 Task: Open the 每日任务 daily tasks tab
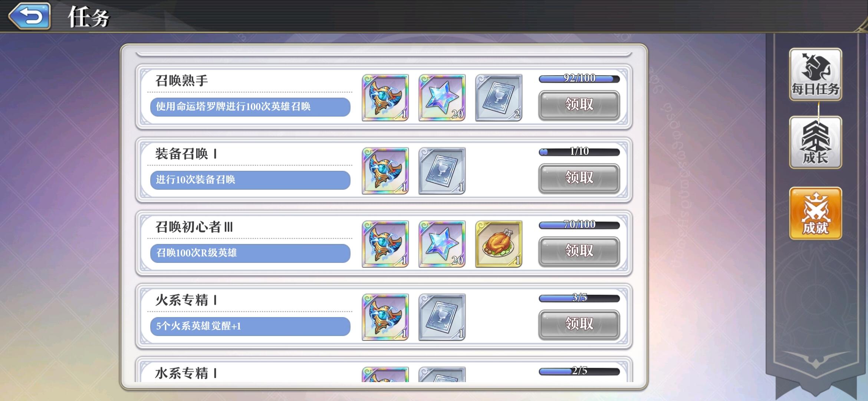815,74
